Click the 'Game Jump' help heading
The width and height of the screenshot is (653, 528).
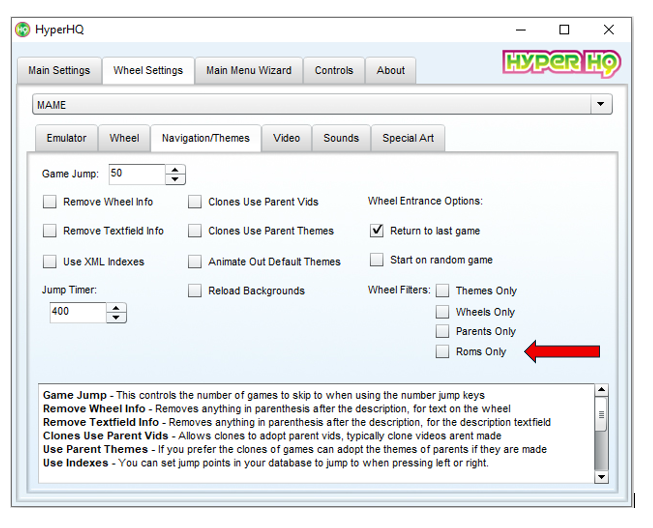(x=75, y=395)
